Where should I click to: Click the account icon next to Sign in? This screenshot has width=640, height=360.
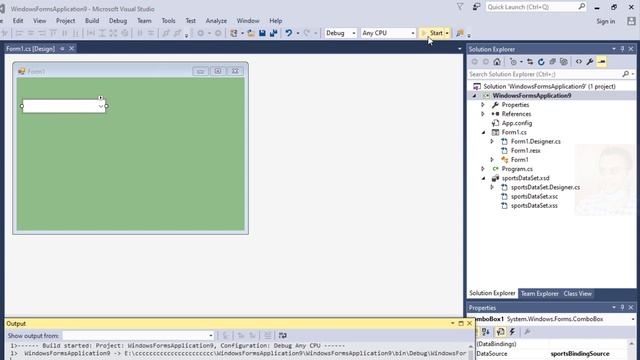click(x=631, y=21)
